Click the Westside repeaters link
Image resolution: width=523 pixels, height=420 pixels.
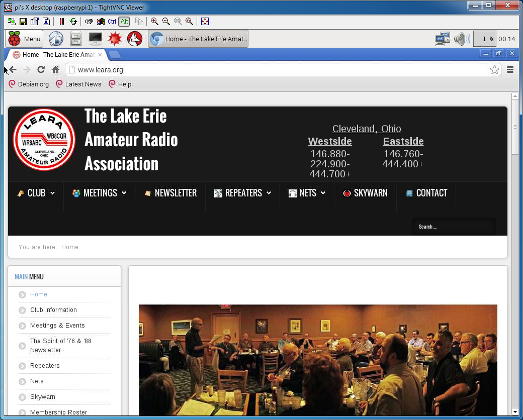point(330,141)
